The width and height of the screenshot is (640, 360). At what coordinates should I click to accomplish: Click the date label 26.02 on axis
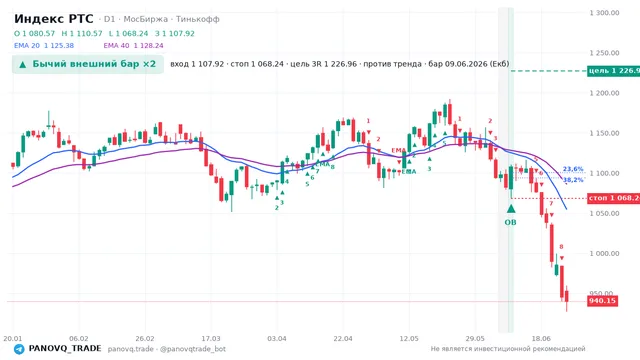145,338
